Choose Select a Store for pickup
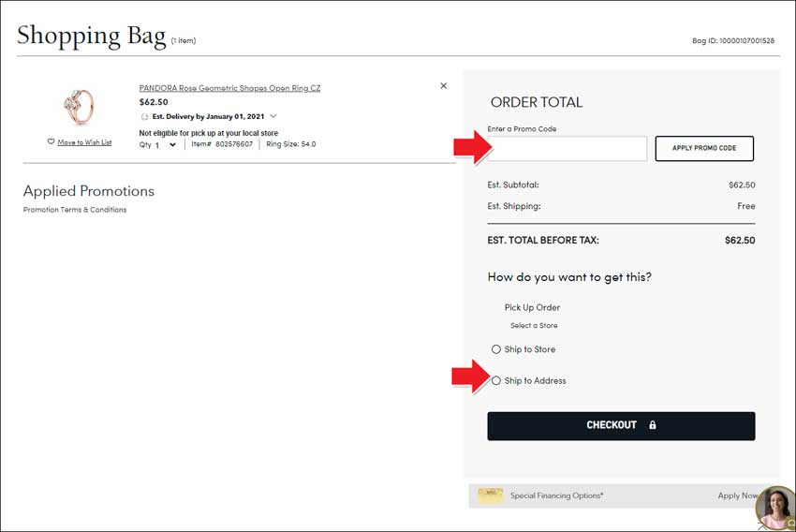Screen dimensions: 796x532 pos(534,325)
